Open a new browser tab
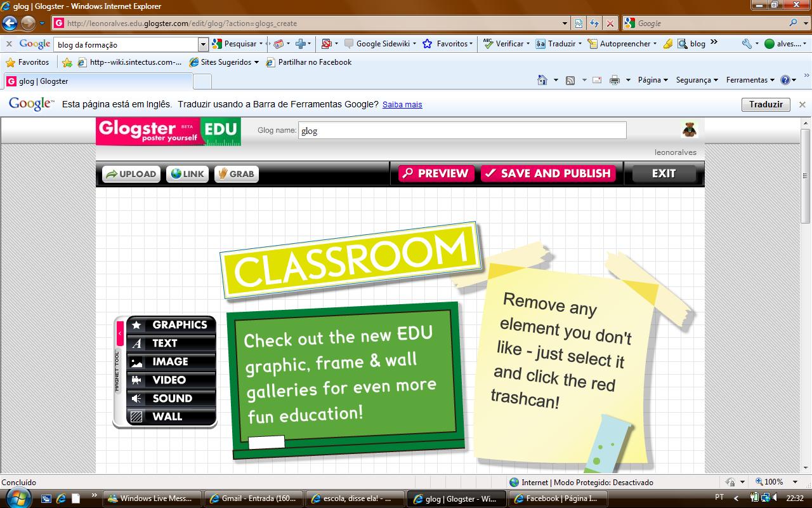Image resolution: width=812 pixels, height=508 pixels. (202, 81)
